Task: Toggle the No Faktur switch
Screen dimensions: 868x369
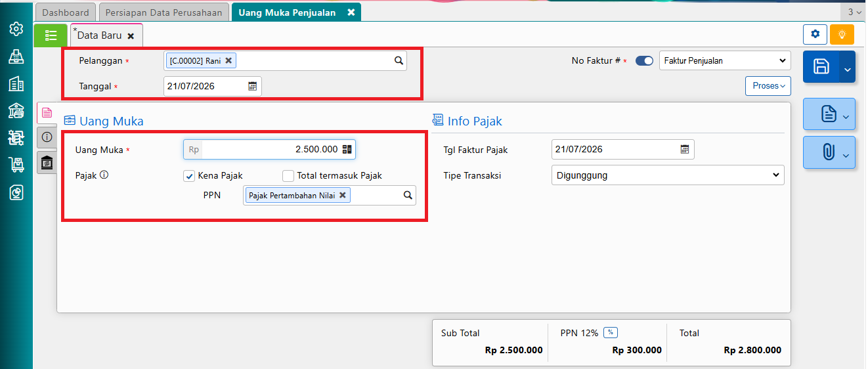Action: (x=644, y=60)
